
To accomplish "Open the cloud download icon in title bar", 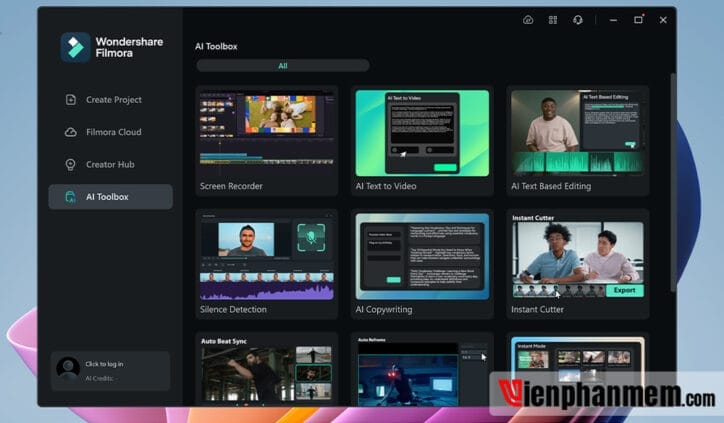I will (528, 20).
